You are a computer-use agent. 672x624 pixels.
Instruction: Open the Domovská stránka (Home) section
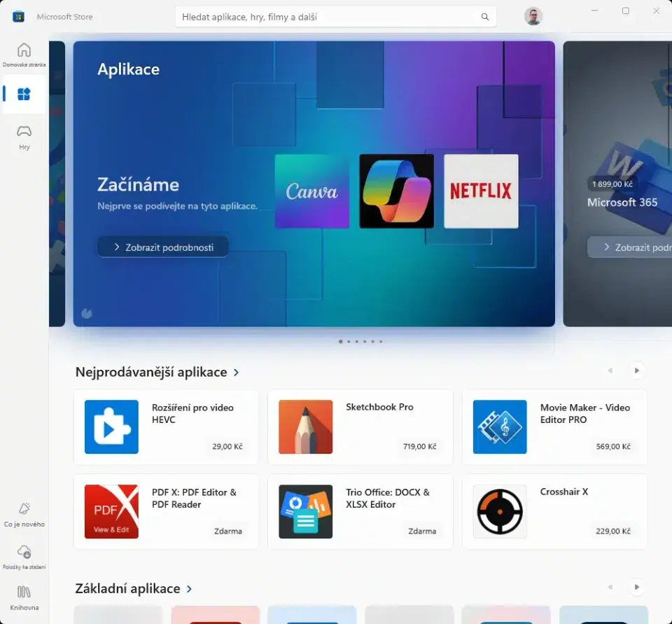click(x=24, y=55)
